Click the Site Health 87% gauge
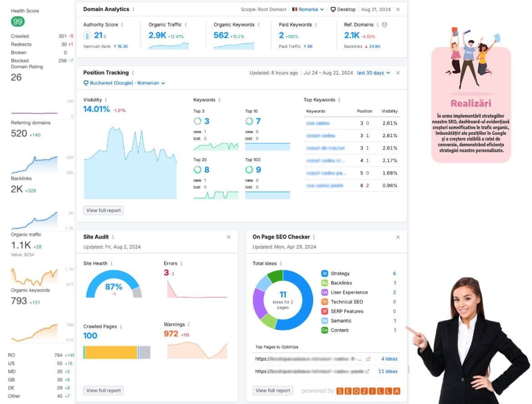This screenshot has width=532, height=404. [114, 284]
